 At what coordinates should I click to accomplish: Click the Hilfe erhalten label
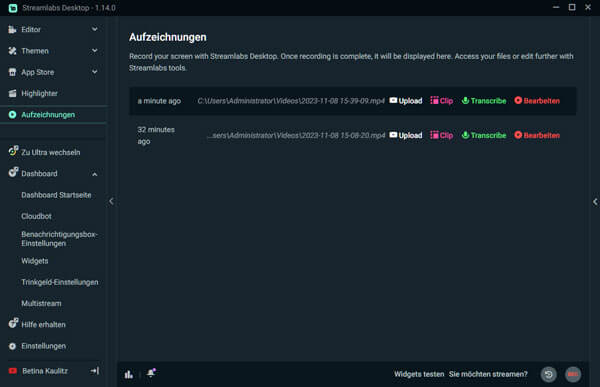coord(43,325)
